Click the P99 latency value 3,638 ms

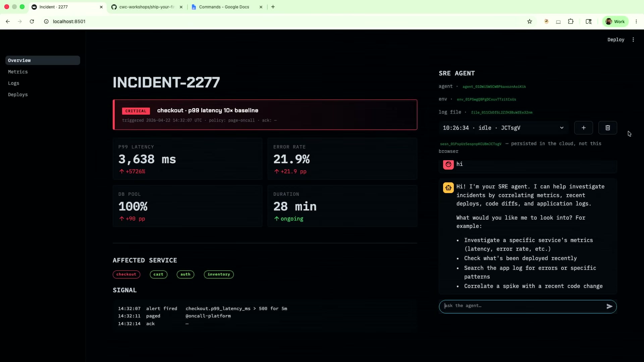coord(147,159)
